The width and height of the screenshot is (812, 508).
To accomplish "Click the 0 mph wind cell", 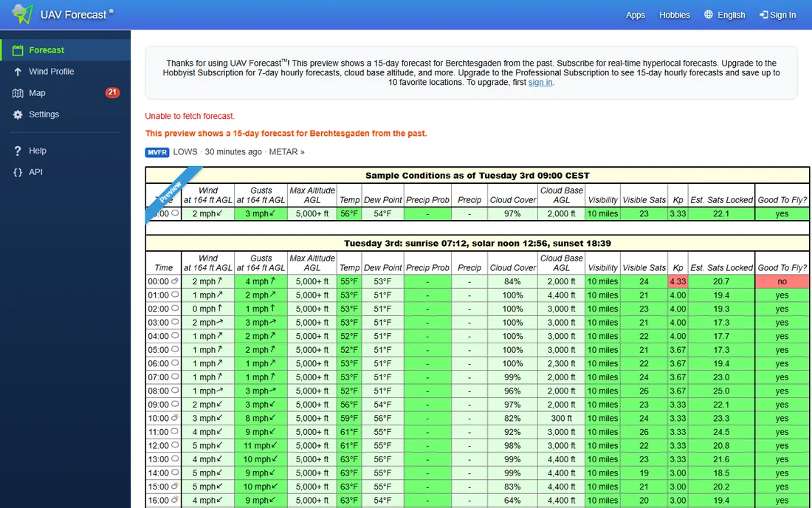I will click(x=207, y=309).
